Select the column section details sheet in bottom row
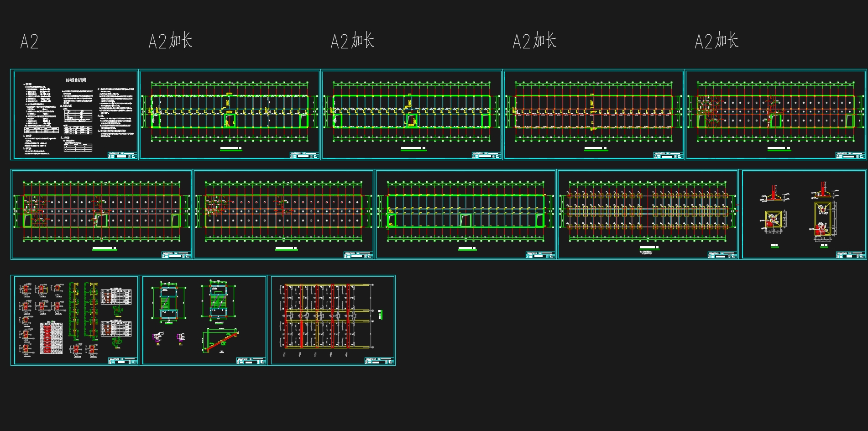Viewport: 868px width, 431px height. click(74, 321)
